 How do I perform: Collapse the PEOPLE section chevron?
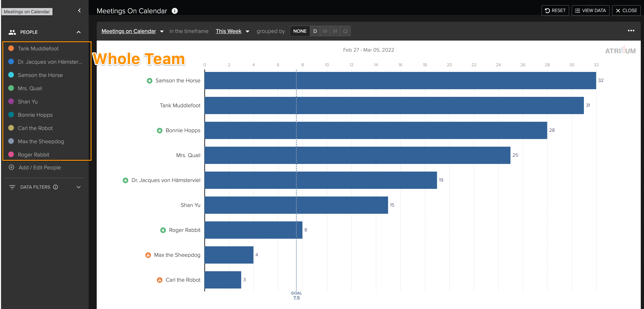click(78, 32)
